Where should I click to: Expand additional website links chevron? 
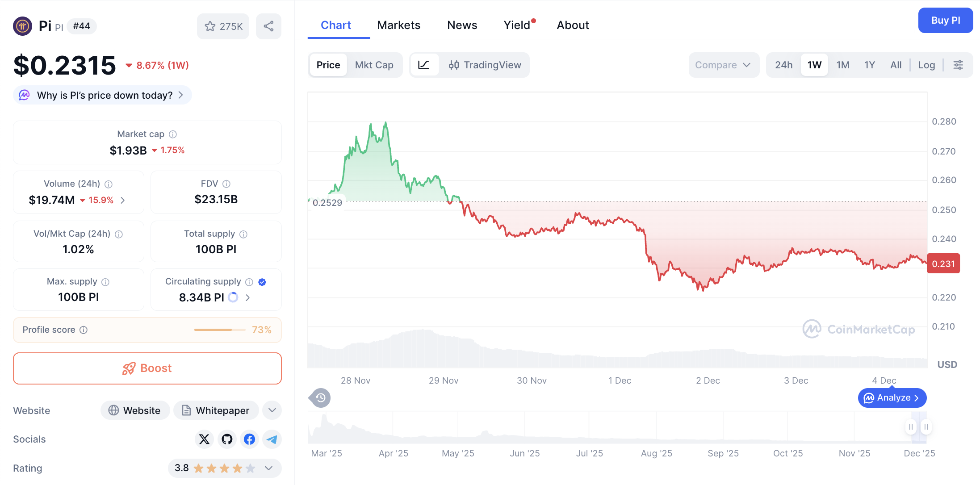[272, 410]
